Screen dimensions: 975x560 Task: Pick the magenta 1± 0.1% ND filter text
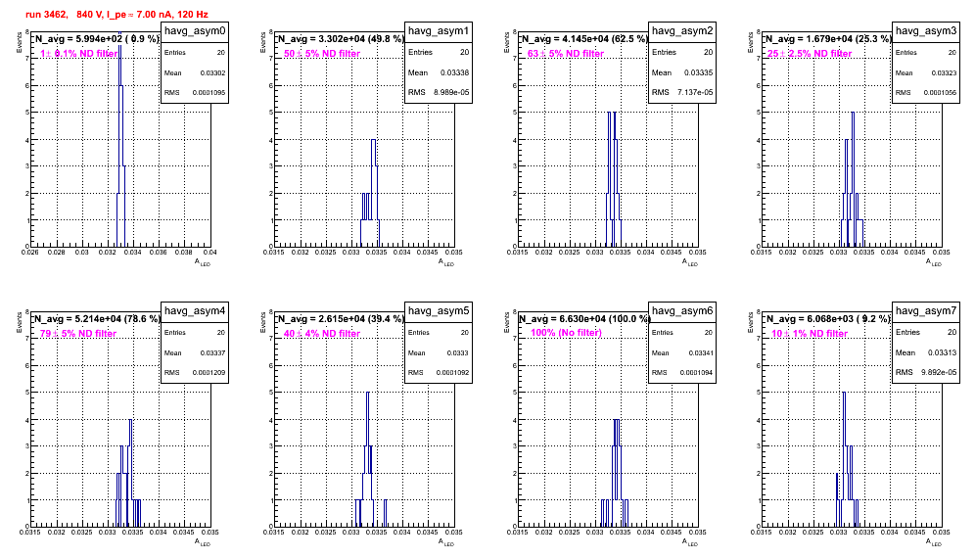click(78, 54)
